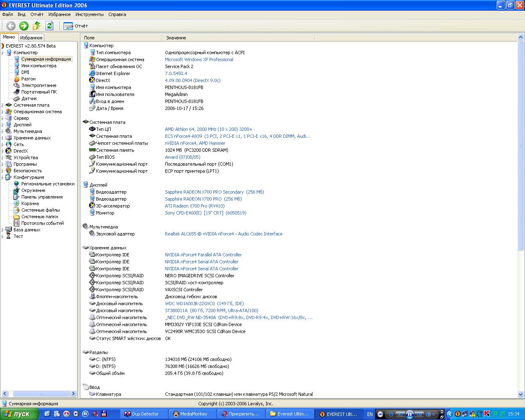Viewport: 525px width, 420px height.
Task: Pause playback in the taskbar media player
Action: [x=409, y=414]
